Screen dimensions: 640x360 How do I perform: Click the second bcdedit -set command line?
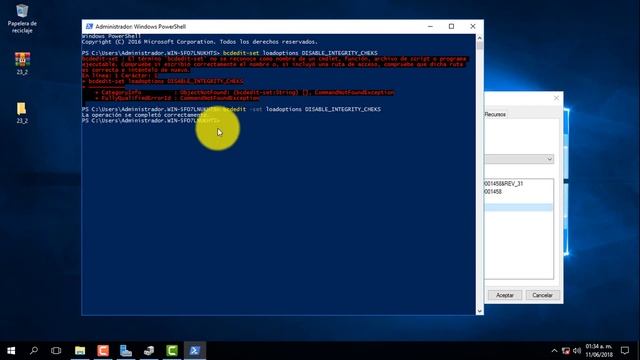pos(231,109)
